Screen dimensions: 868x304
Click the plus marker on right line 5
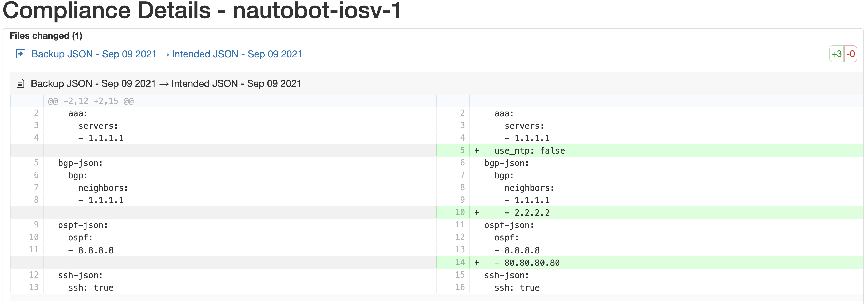pos(476,150)
